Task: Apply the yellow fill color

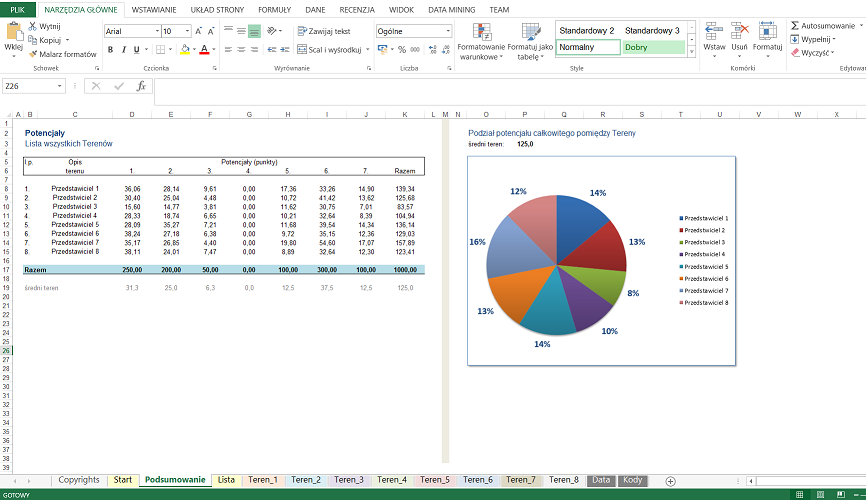Action: (x=185, y=50)
